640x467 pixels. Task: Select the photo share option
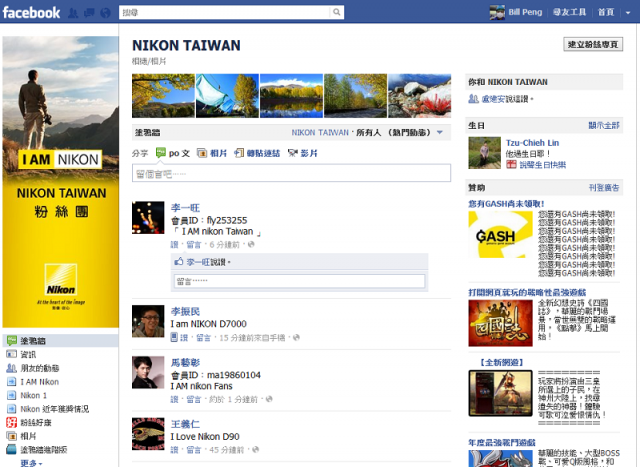[x=212, y=153]
